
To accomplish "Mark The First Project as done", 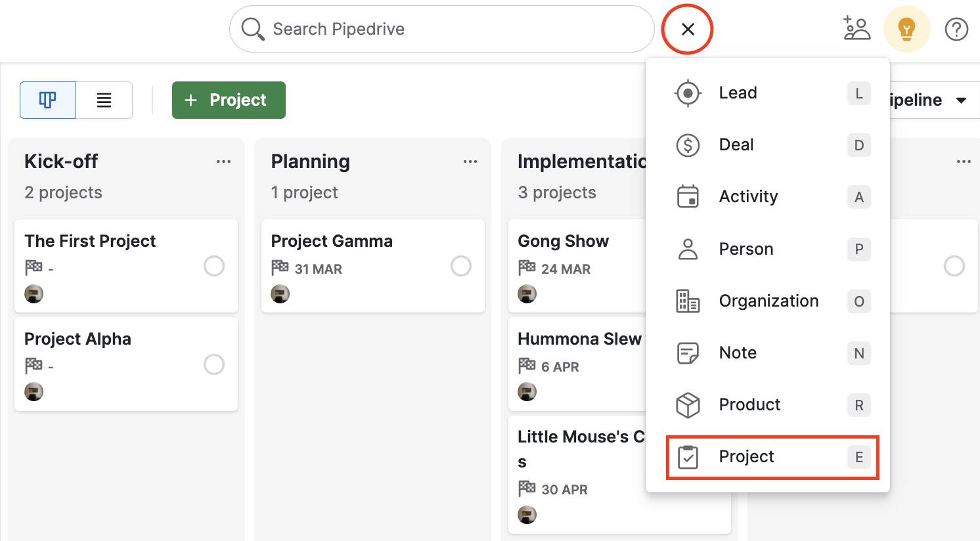I will tap(214, 266).
